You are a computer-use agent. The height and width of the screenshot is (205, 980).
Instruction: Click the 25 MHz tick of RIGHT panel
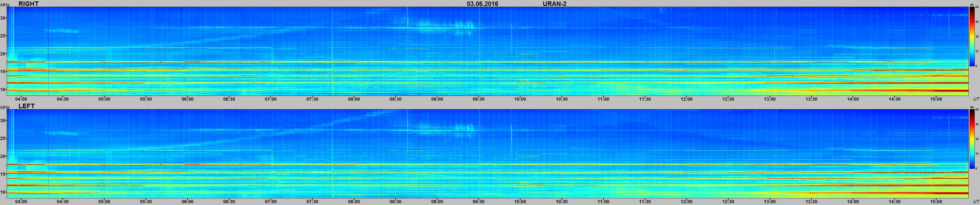pyautogui.click(x=3, y=36)
